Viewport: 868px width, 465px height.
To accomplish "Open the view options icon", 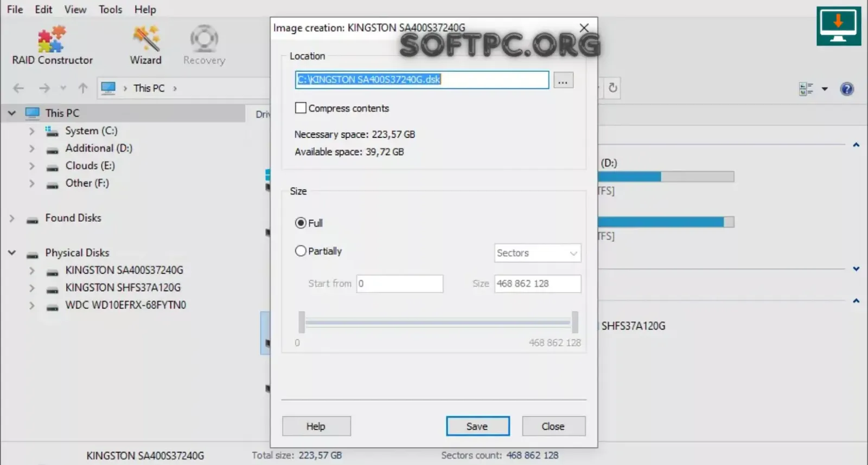I will (x=806, y=89).
